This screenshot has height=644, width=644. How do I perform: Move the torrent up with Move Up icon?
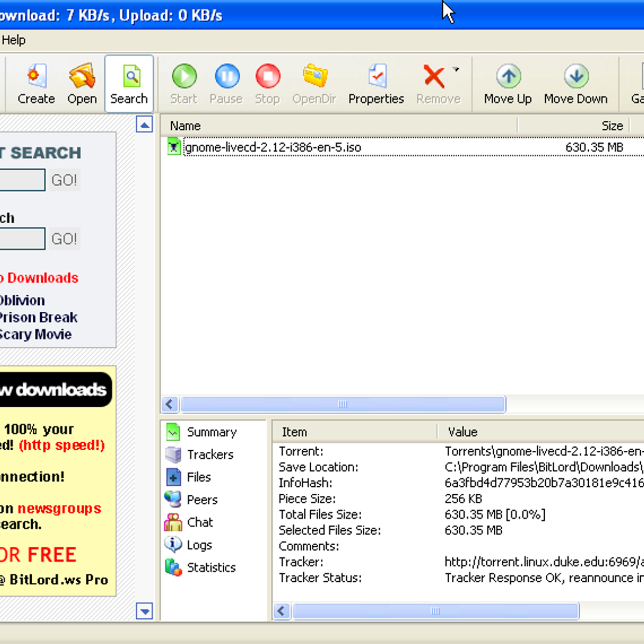coord(508,84)
